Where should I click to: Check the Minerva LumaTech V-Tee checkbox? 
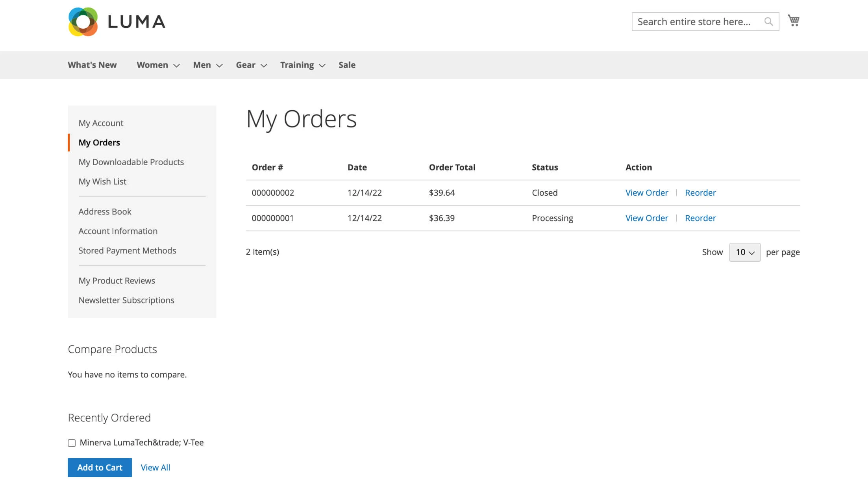point(71,442)
